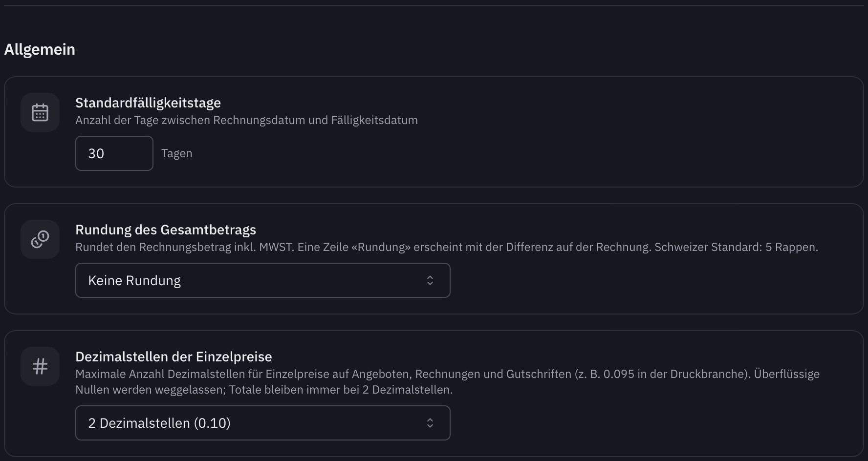Click the calendar icon for Standardfälligkeitstage
This screenshot has width=868, height=461.
point(40,112)
